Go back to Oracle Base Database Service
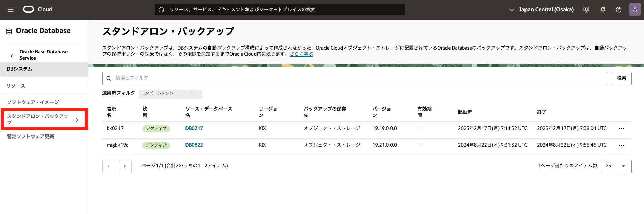Viewport: 644px width, 214px height. tap(12, 56)
